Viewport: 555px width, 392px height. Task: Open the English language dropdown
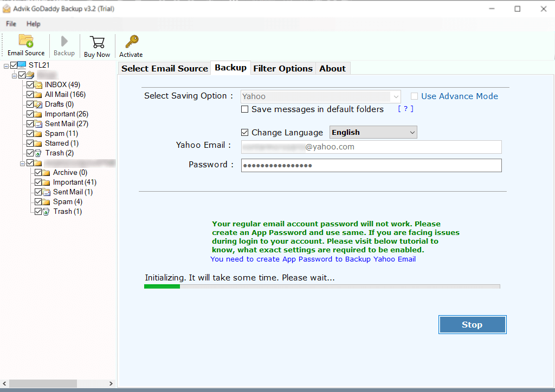[373, 132]
